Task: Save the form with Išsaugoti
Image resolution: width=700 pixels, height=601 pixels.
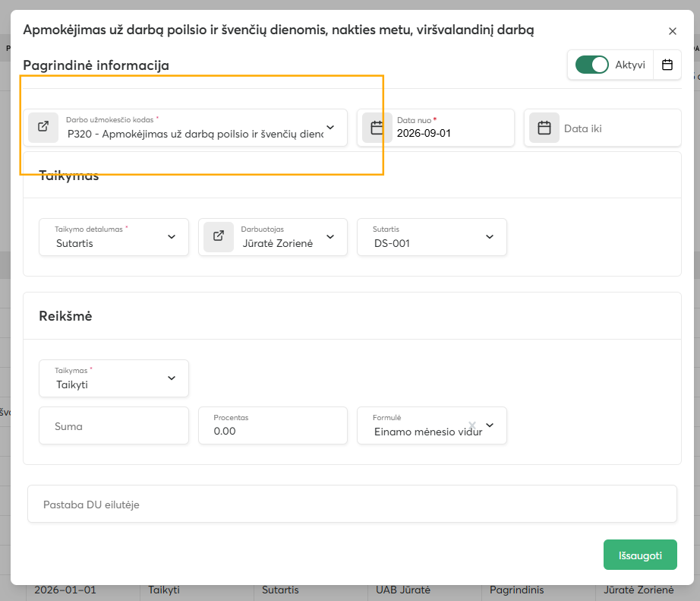Action: (640, 555)
